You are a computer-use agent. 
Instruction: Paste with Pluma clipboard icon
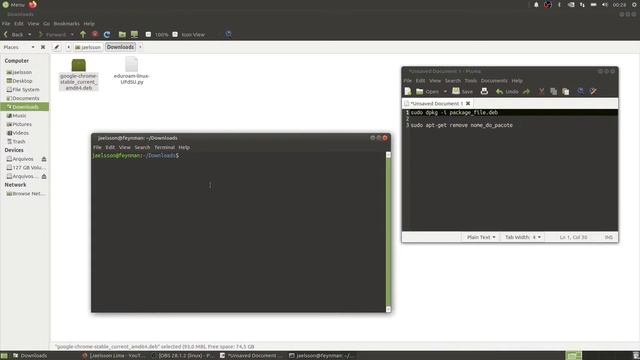(566, 91)
